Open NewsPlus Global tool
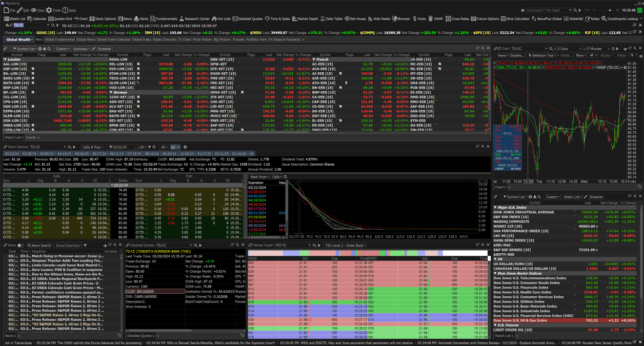 tap(547, 18)
